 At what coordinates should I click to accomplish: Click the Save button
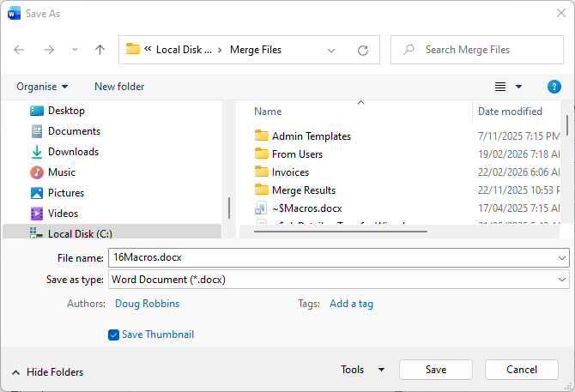point(436,370)
